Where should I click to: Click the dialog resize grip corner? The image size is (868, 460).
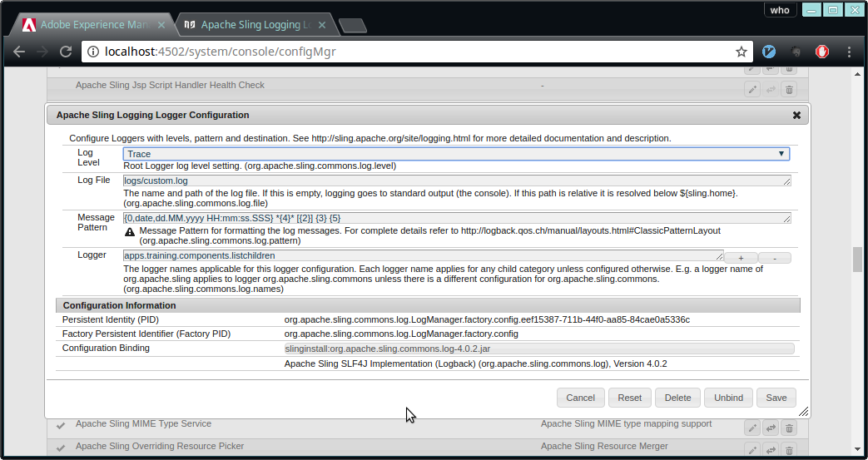click(803, 411)
